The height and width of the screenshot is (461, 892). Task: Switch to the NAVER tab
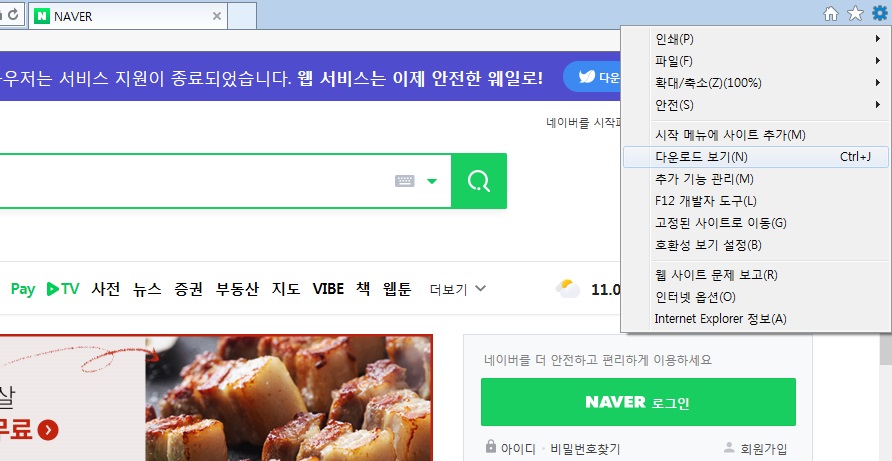(x=127, y=16)
